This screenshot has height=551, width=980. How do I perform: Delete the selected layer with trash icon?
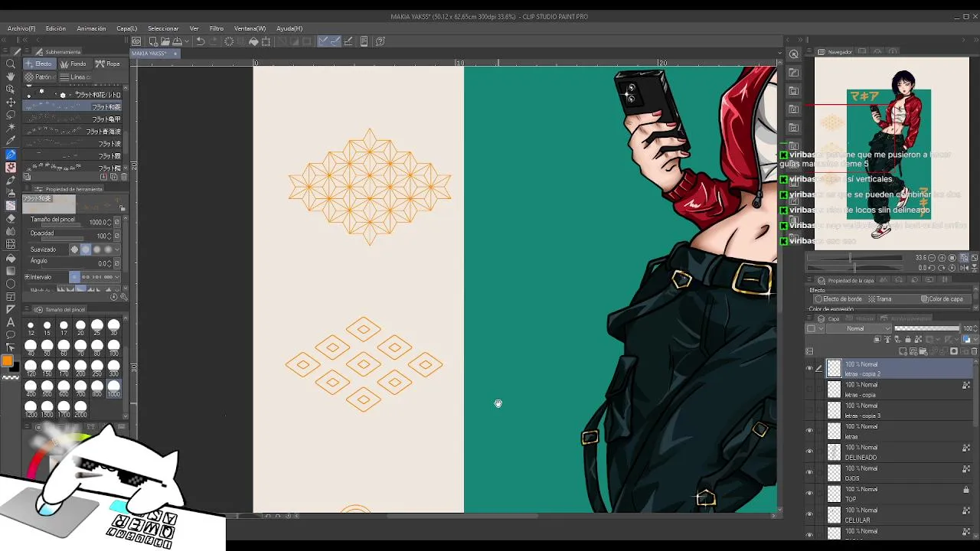pyautogui.click(x=974, y=351)
